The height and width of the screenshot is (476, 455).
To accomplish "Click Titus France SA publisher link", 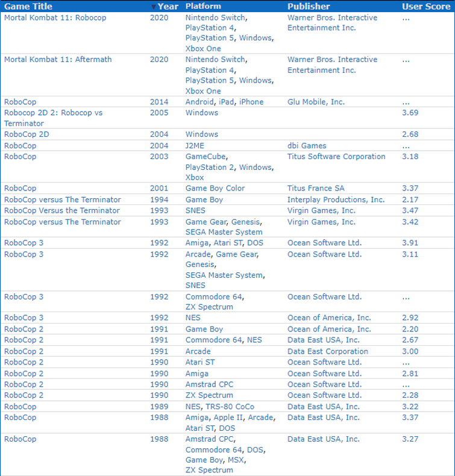I will [316, 188].
